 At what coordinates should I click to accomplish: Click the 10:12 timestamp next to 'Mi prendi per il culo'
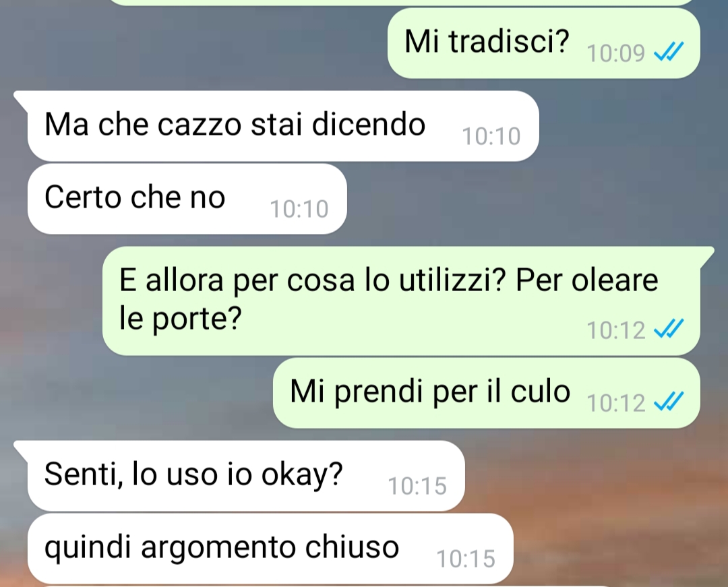[615, 403]
